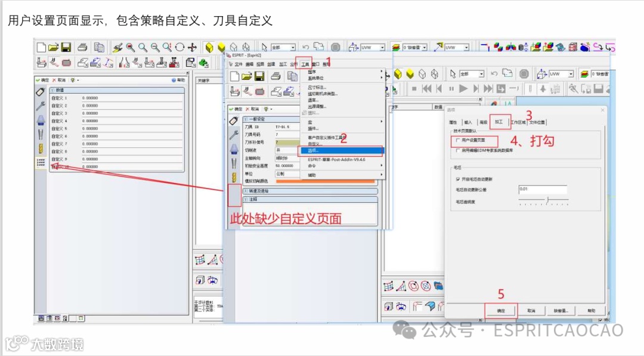Adjust the 毛坯透明度 slider
644x356 pixels.
[x=547, y=200]
